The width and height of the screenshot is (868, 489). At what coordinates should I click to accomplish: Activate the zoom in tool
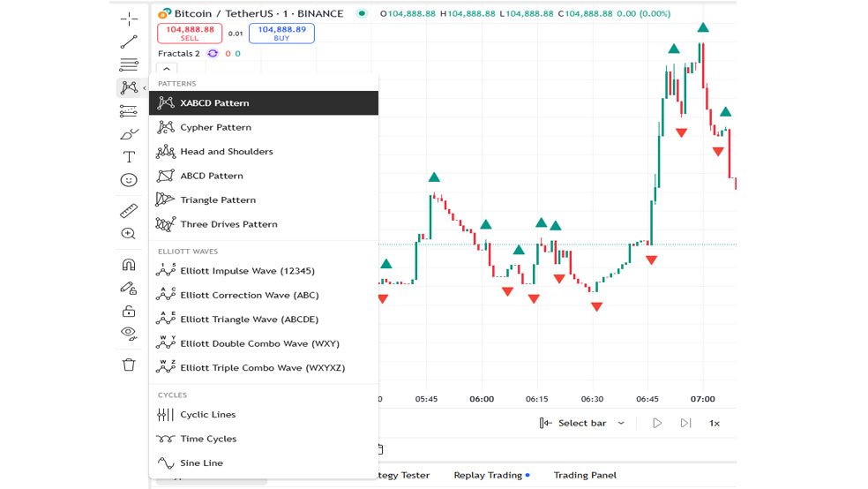tap(129, 234)
